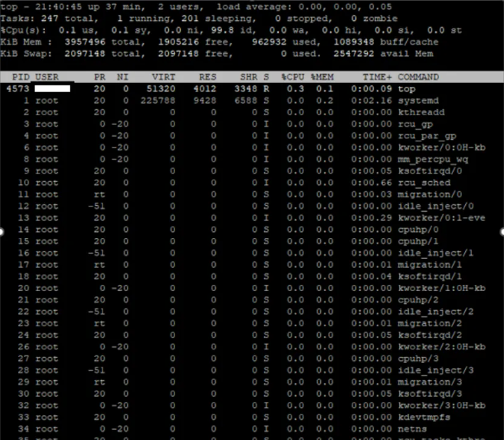Viewport: 504px width, 440px height.
Task: Click the migration/2 command
Action: (430, 323)
